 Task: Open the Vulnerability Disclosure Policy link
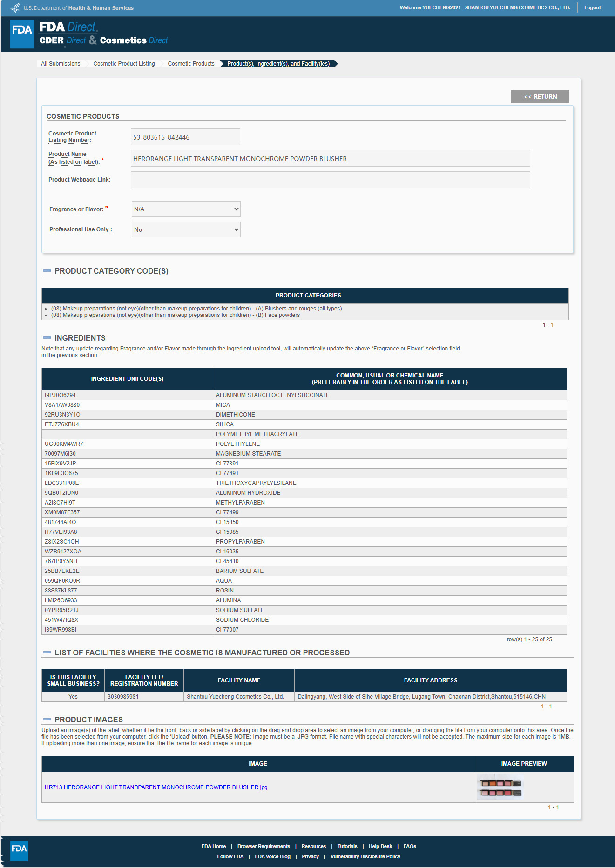click(x=365, y=856)
